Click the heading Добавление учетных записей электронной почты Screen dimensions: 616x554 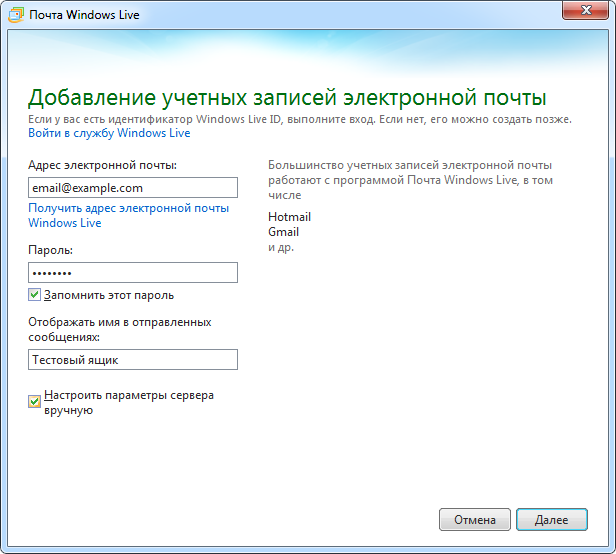pos(287,98)
